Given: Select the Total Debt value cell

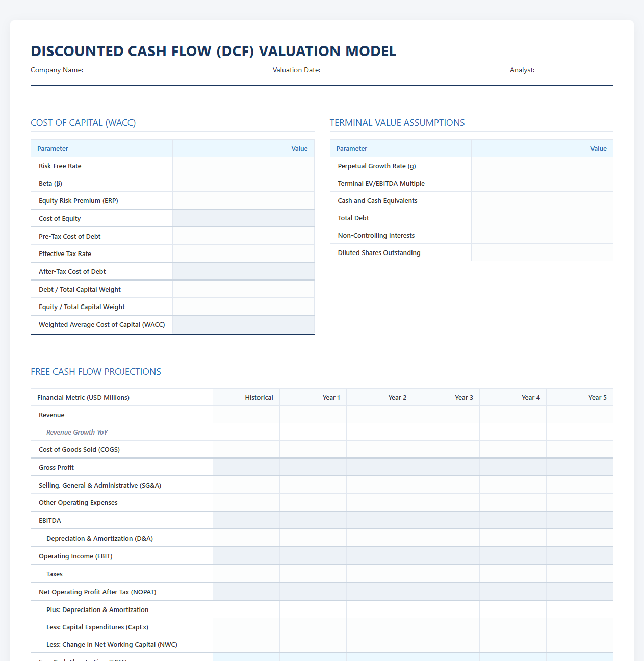Looking at the screenshot, I should (x=542, y=218).
